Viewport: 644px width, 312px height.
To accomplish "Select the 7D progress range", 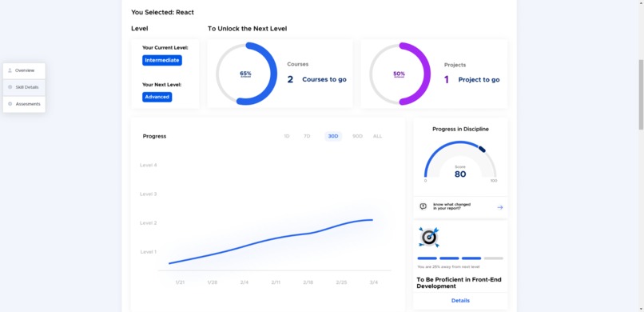I will coord(307,137).
